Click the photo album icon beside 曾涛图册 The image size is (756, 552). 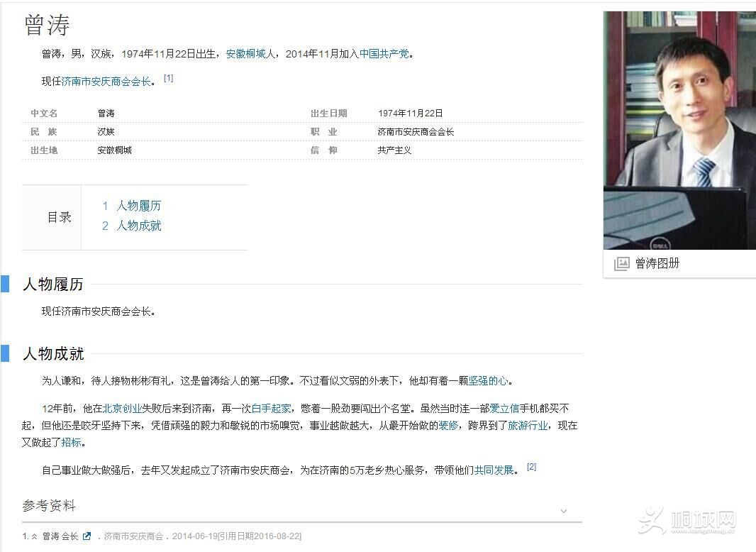click(x=621, y=263)
